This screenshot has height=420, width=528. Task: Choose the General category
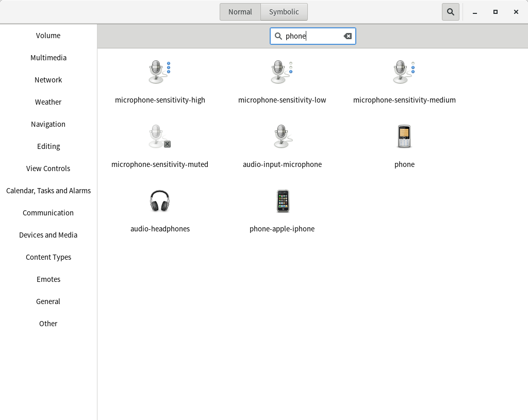[48, 301]
